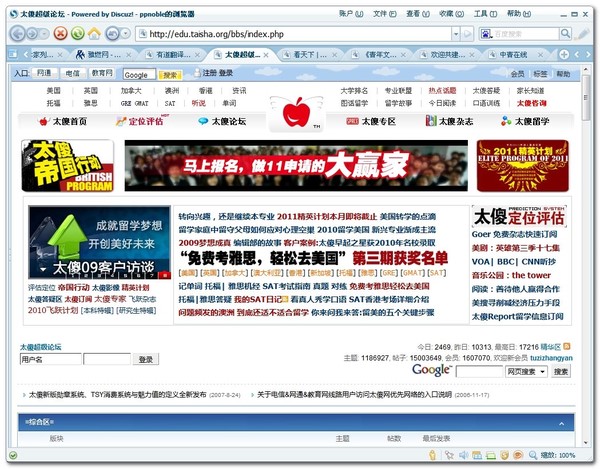Stop loading with the red X button
This screenshot has height=469, width=600.
[60, 34]
